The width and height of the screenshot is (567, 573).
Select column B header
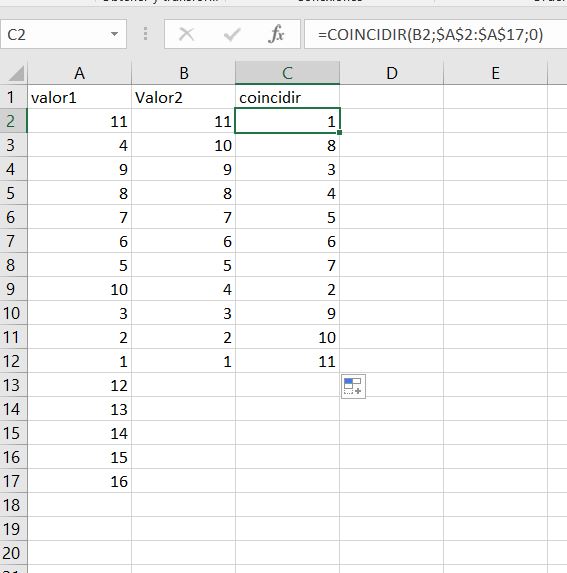[x=183, y=73]
